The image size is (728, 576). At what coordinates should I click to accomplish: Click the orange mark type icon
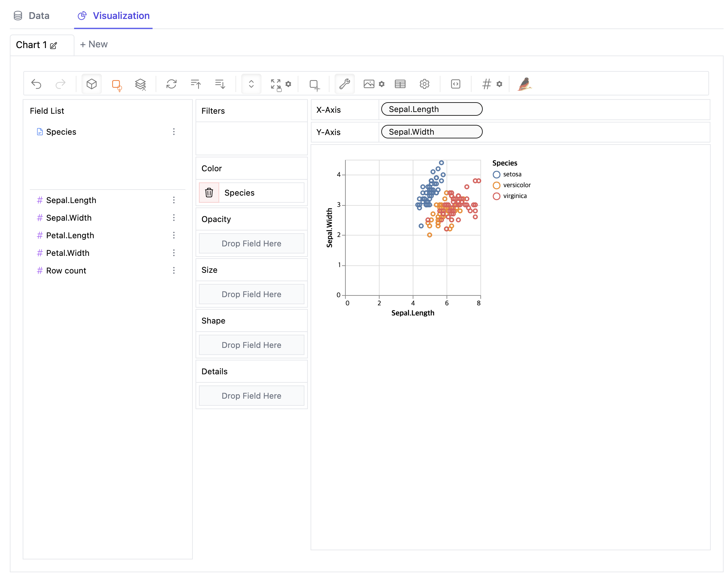116,84
